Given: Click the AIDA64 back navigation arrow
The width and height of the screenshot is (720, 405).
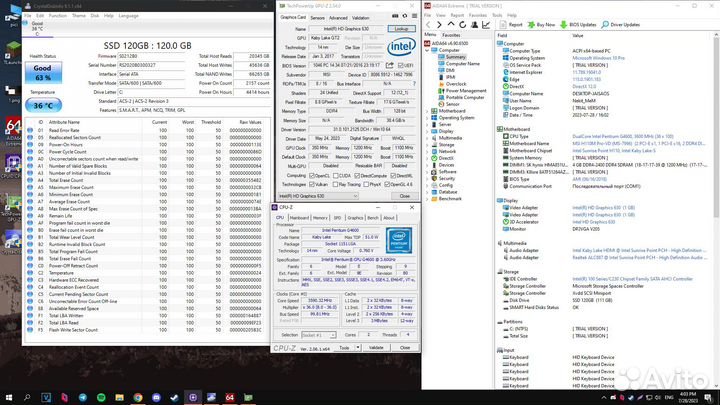Looking at the screenshot, I should coord(428,25).
